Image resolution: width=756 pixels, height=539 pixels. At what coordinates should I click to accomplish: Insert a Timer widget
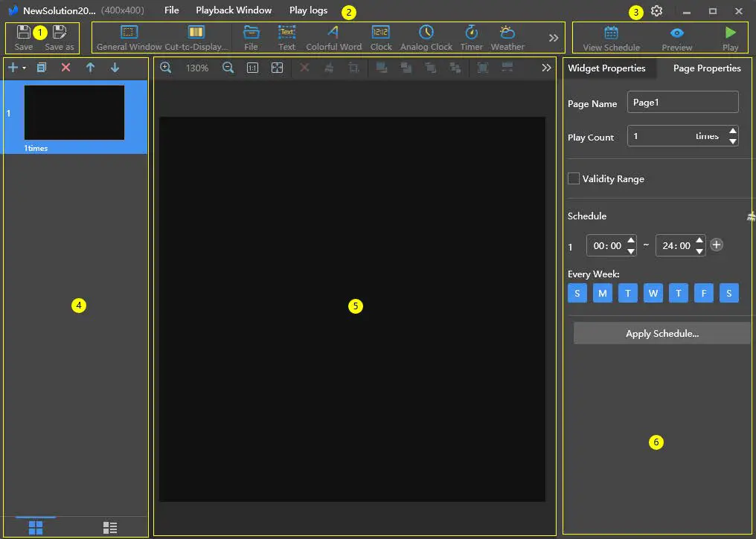[472, 36]
